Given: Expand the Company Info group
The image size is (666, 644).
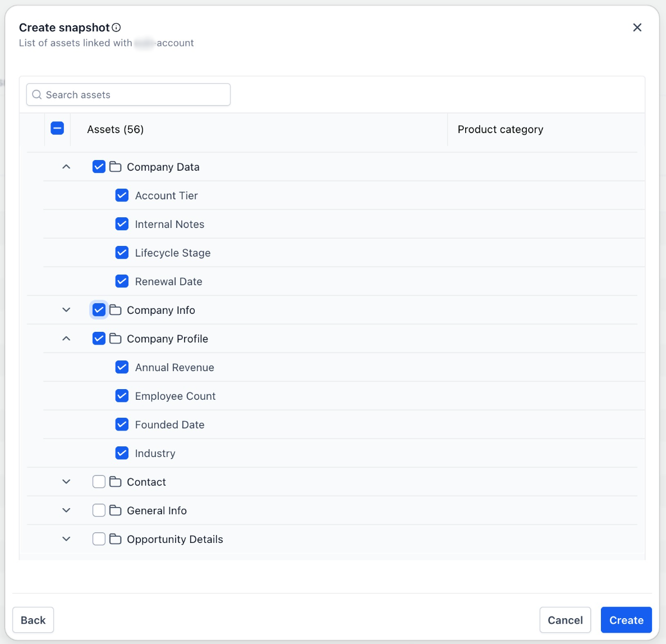Looking at the screenshot, I should [x=66, y=310].
